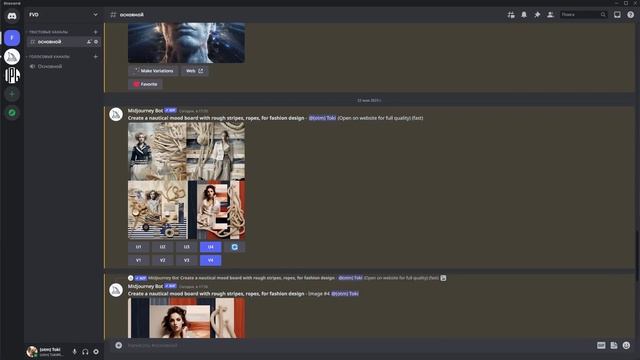640x360 pixels.
Task: Click the Make Variations button
Action: click(153, 71)
